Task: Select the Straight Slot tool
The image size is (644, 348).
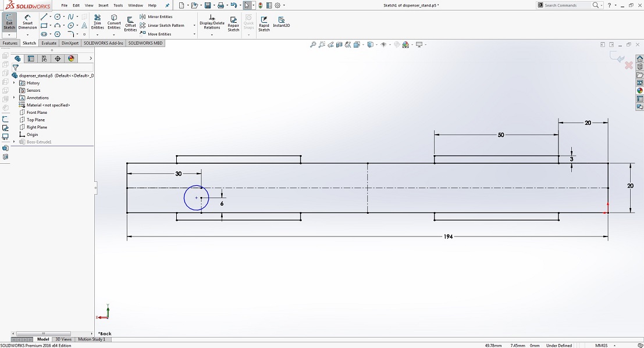Action: point(44,34)
